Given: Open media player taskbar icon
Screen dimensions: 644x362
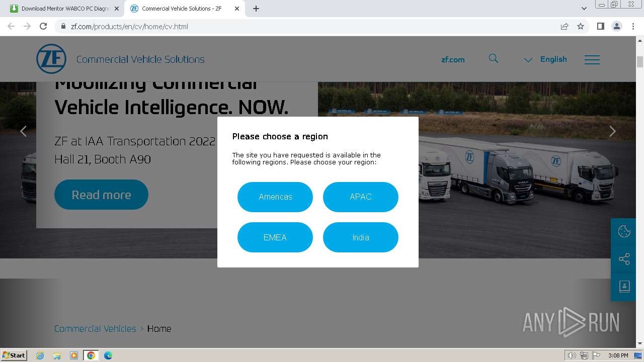Looking at the screenshot, I should tap(74, 355).
